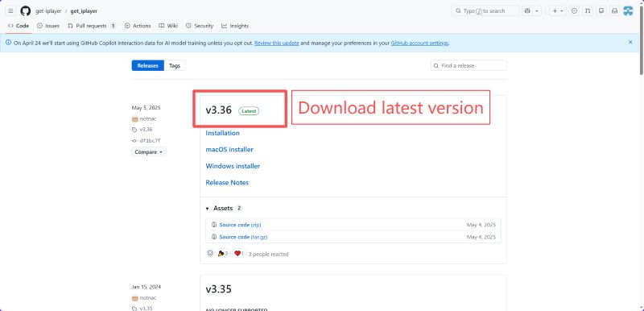
Task: Switch to the Wiki tab
Action: point(168,26)
